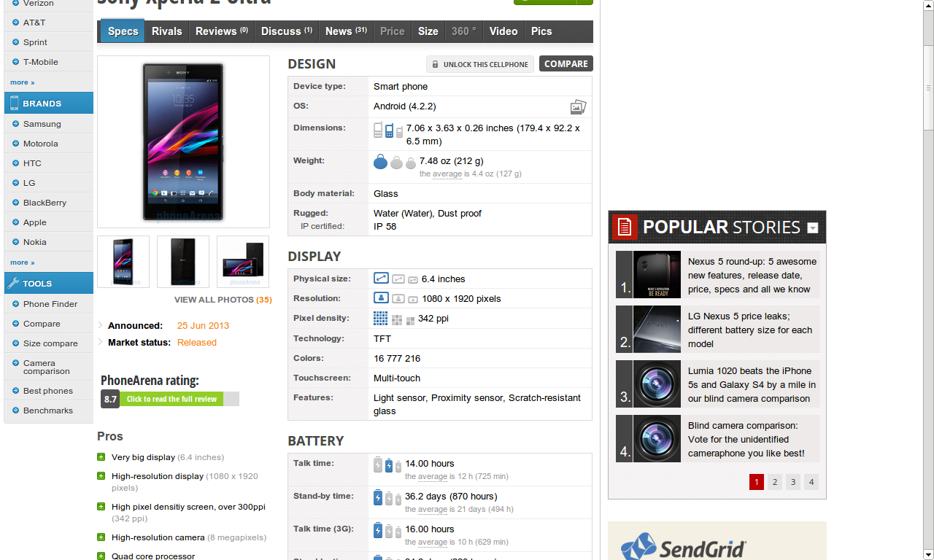934x560 pixels.
Task: Expand the Announced date arrow
Action: click(100, 325)
